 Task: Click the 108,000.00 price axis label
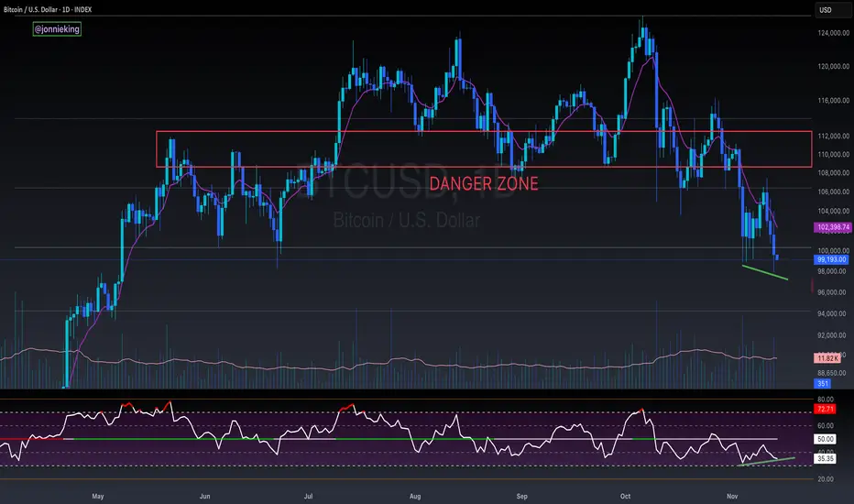pyautogui.click(x=833, y=173)
